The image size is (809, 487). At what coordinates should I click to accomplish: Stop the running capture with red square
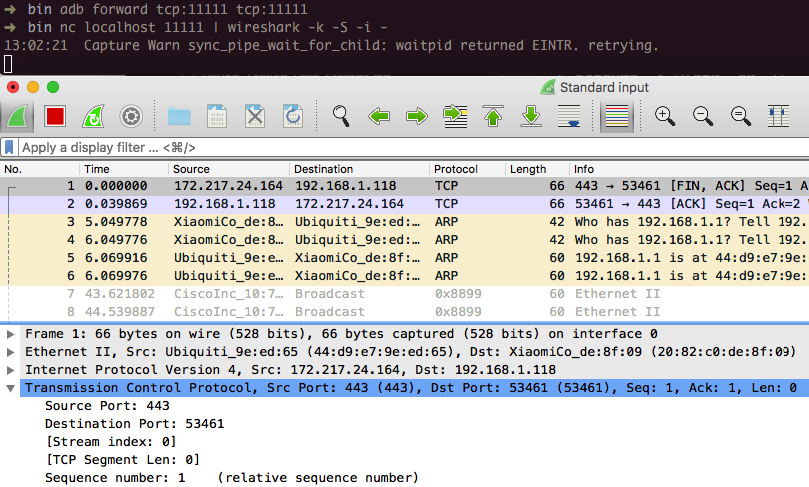55,116
